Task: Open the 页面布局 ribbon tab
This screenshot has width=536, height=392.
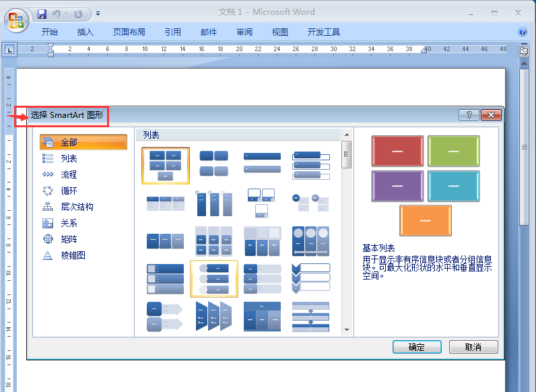Action: click(129, 32)
